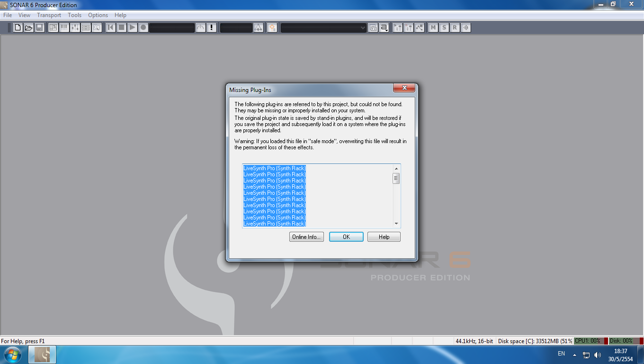Create a new project with the blank page icon
644x364 pixels.
[18, 27]
